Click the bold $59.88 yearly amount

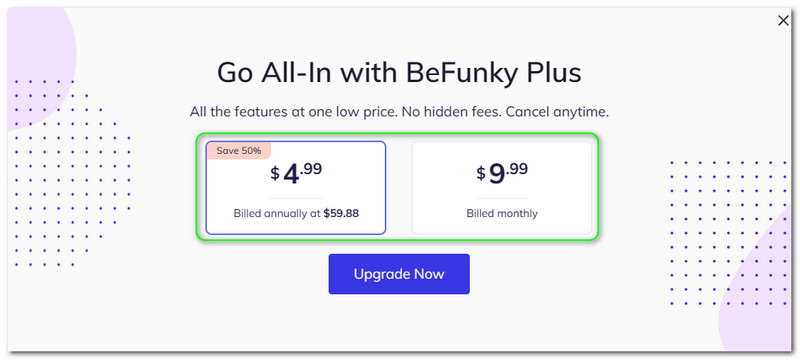pyautogui.click(x=341, y=213)
